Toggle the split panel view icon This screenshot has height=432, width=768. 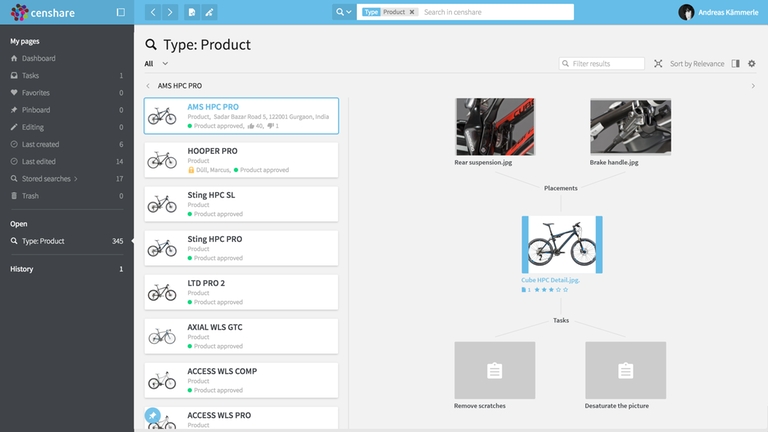[x=735, y=64]
